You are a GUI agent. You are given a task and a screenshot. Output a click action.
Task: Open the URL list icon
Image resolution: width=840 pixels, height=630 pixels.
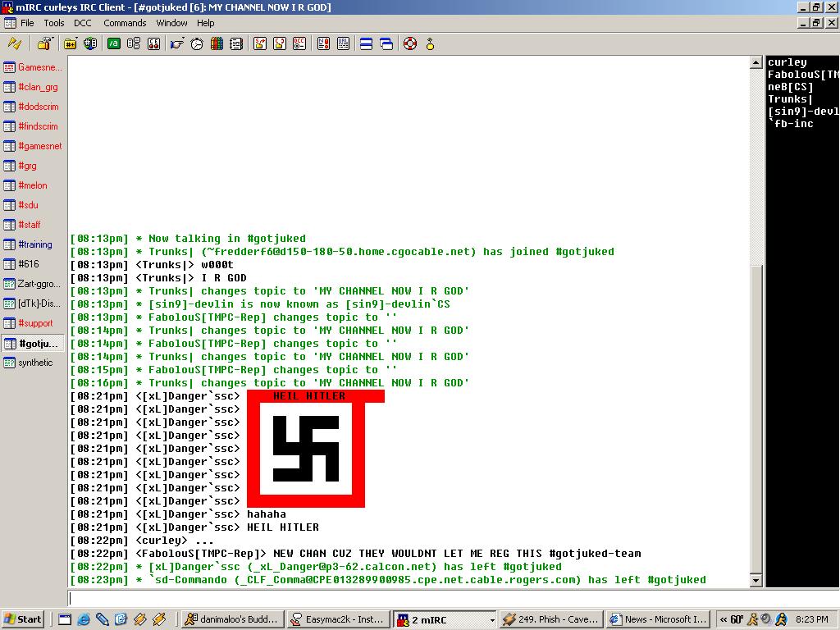click(344, 43)
